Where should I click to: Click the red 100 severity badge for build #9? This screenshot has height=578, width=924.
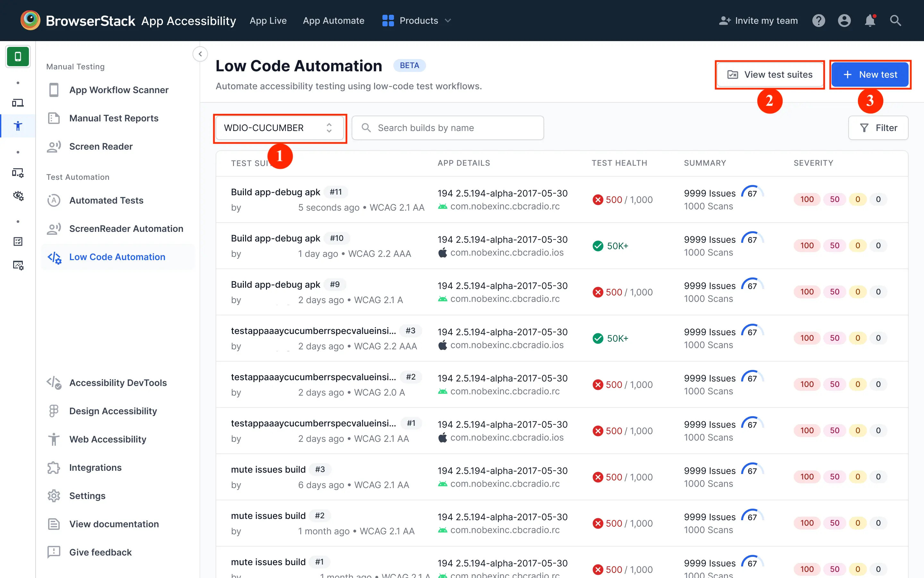(807, 292)
